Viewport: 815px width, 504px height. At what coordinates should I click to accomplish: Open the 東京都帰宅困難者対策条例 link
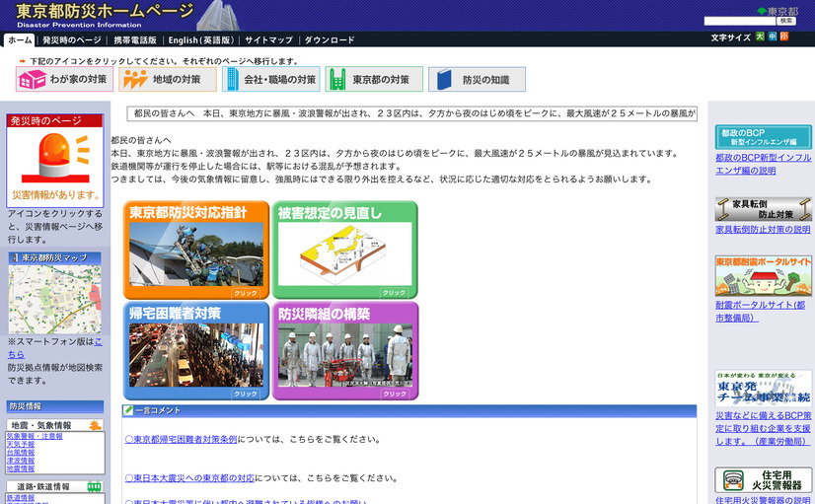pyautogui.click(x=181, y=439)
